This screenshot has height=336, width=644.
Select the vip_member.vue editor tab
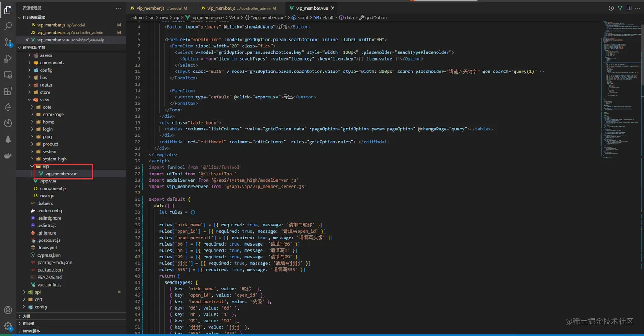point(312,8)
